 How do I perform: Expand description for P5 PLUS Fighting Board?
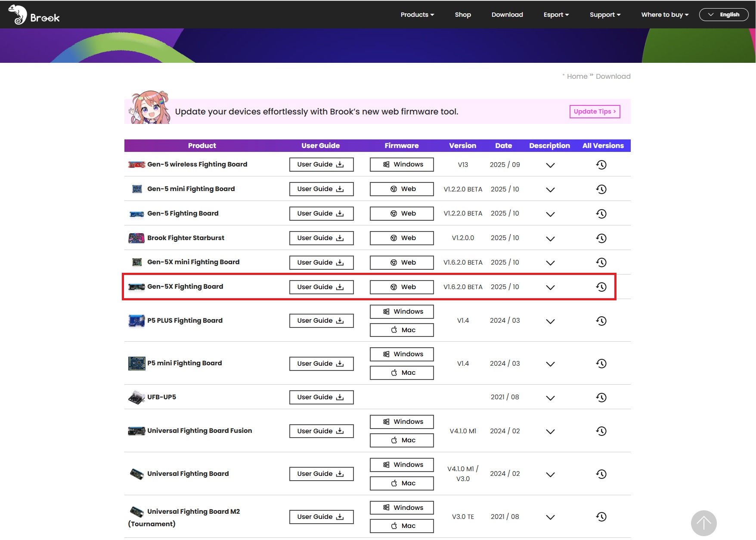pos(550,321)
